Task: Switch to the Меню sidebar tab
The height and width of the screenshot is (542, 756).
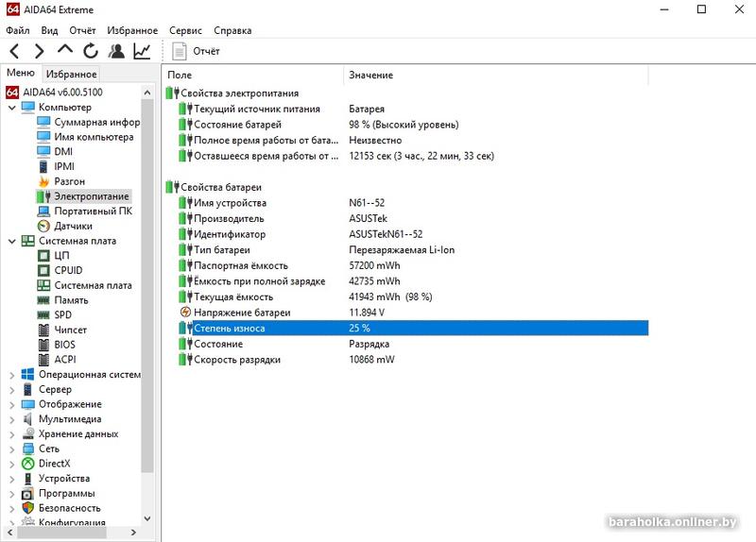Action: [x=21, y=73]
